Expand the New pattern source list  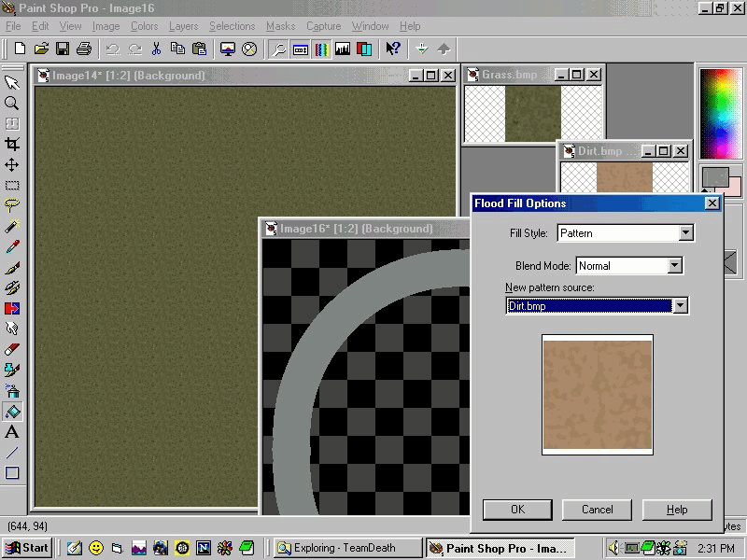click(x=680, y=306)
